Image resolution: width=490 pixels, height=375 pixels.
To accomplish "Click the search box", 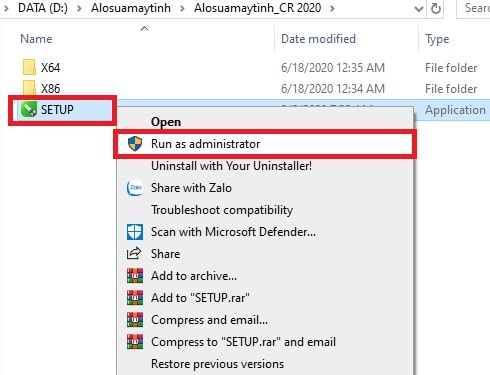I will click(473, 8).
